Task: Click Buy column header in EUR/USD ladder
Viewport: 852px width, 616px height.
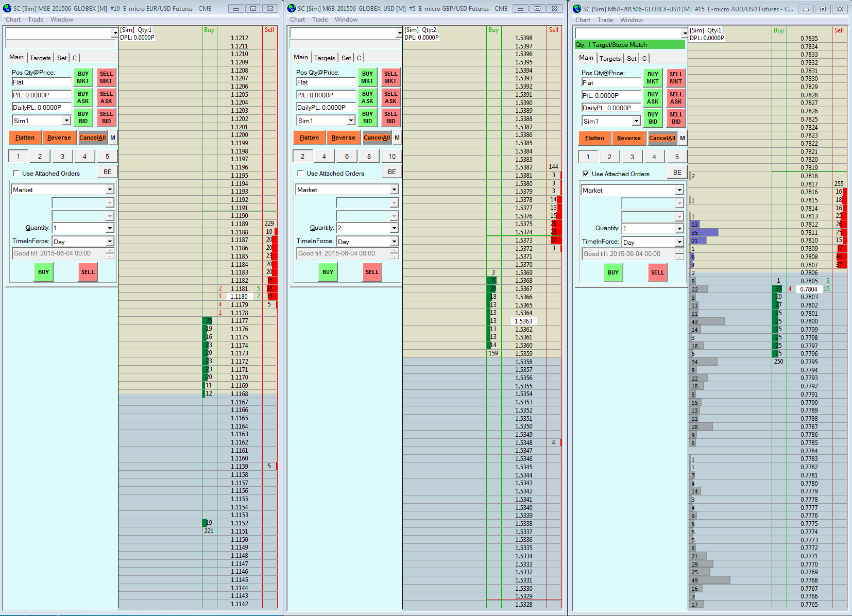Action: (x=209, y=30)
